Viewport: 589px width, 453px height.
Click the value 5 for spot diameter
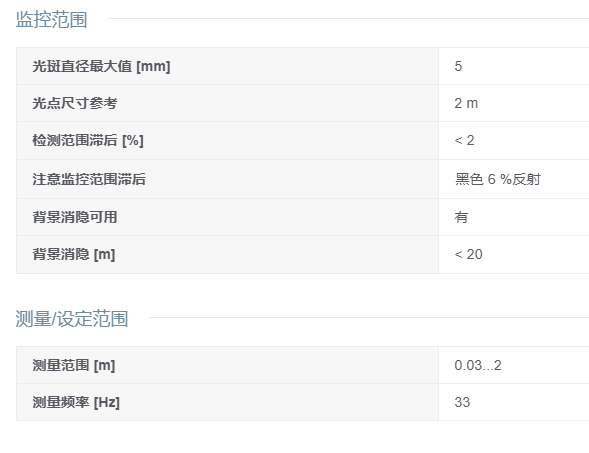pyautogui.click(x=458, y=66)
